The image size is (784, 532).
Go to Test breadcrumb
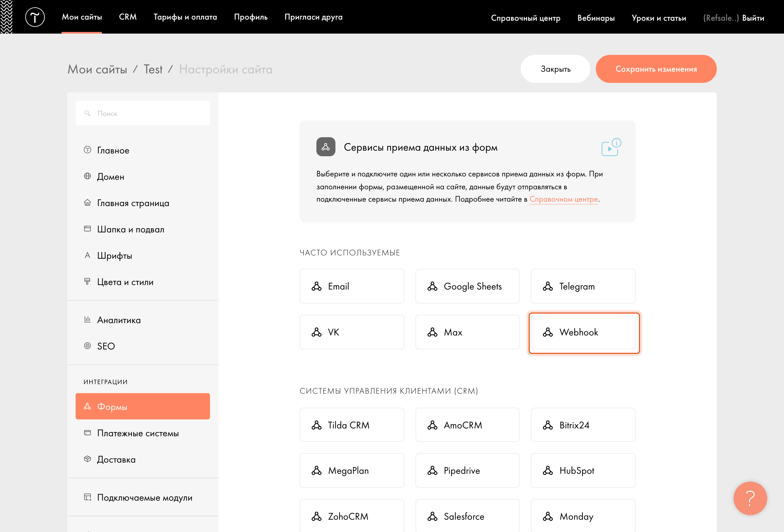153,69
